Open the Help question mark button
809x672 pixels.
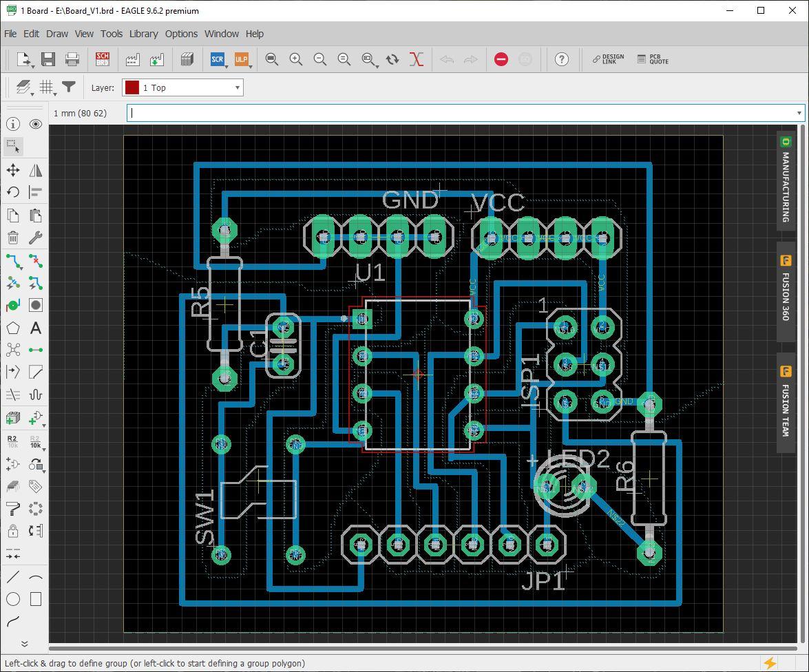click(562, 59)
